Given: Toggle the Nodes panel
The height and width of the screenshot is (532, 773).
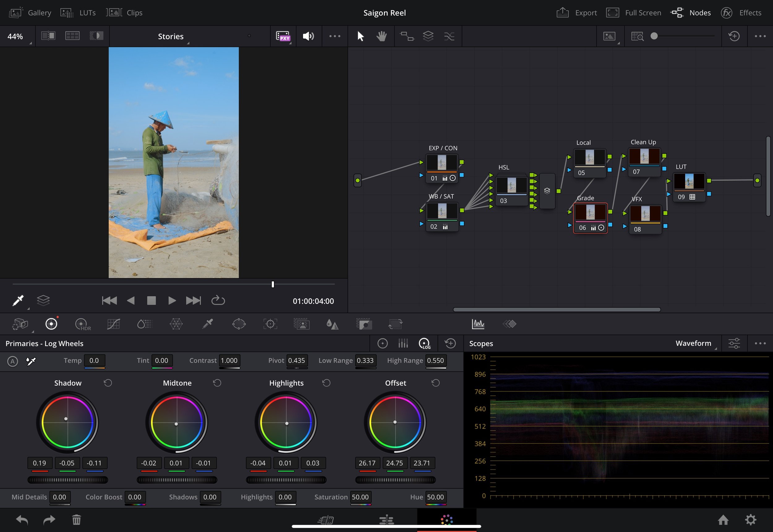Looking at the screenshot, I should pyautogui.click(x=690, y=13).
